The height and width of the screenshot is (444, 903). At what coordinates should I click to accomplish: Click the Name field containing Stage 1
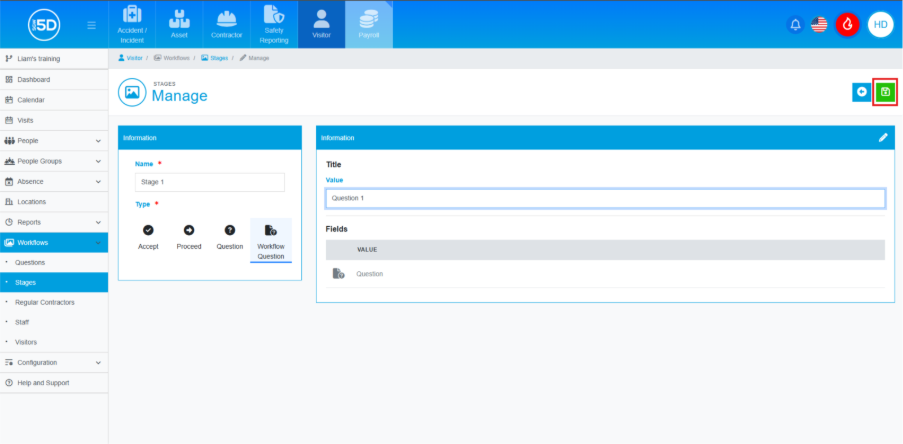click(x=210, y=182)
